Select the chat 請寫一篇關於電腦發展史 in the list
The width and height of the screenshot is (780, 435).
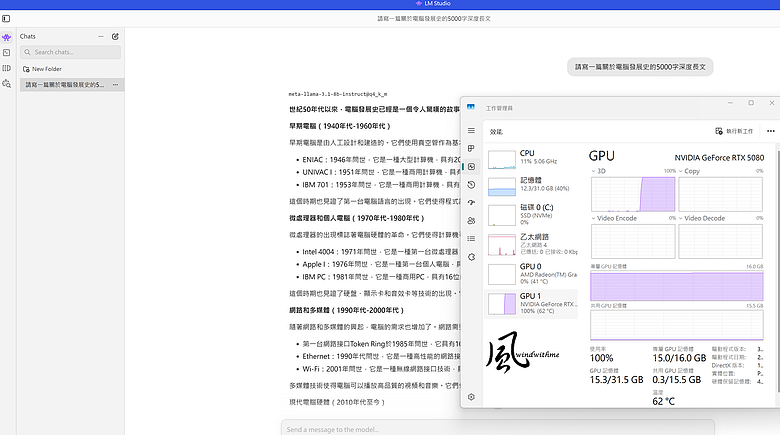[x=72, y=85]
